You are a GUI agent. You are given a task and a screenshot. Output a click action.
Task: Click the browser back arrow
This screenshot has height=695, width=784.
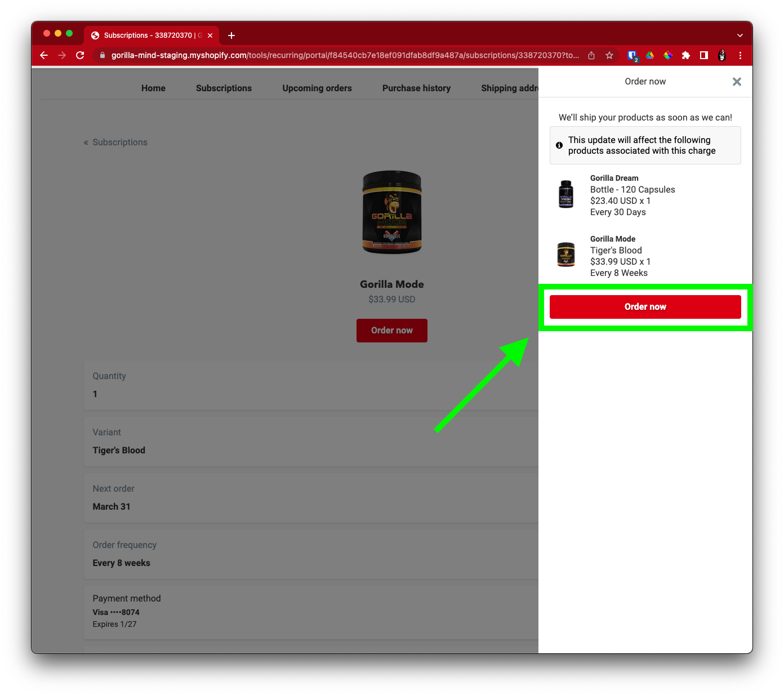[x=44, y=55]
